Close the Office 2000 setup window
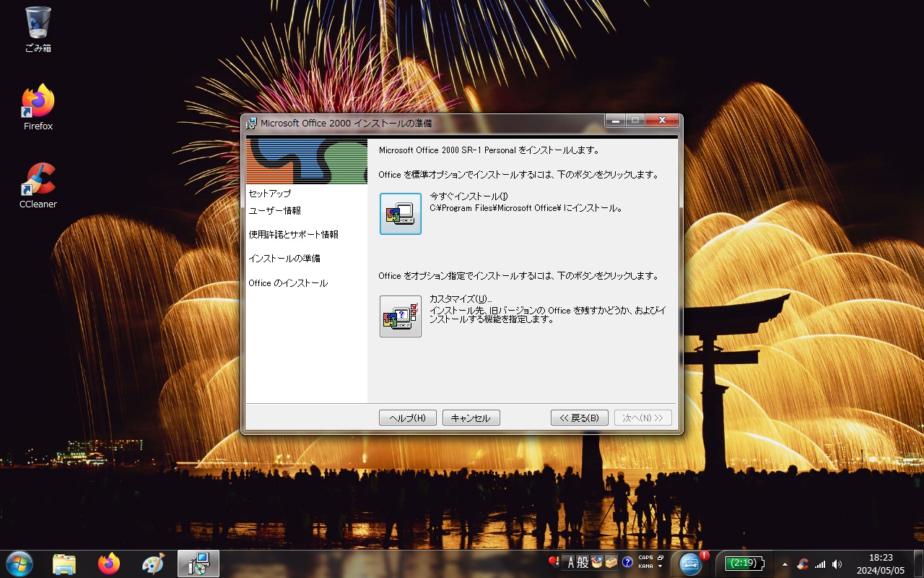 click(x=662, y=121)
